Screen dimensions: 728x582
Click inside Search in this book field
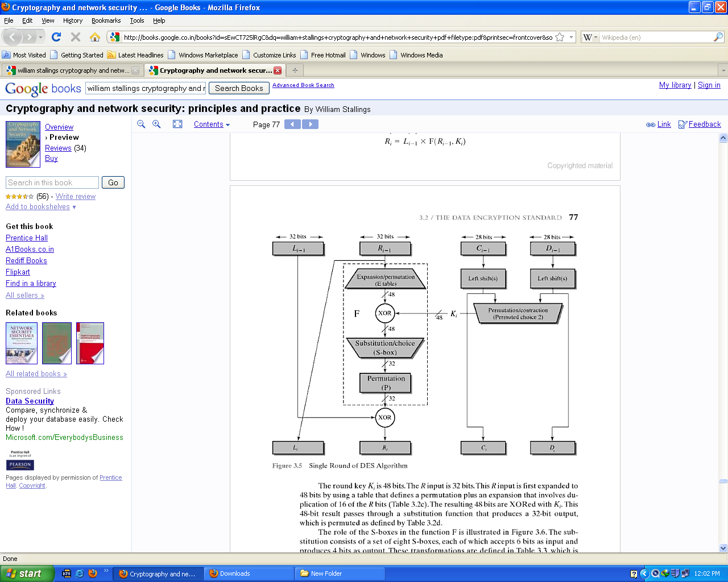tap(52, 182)
